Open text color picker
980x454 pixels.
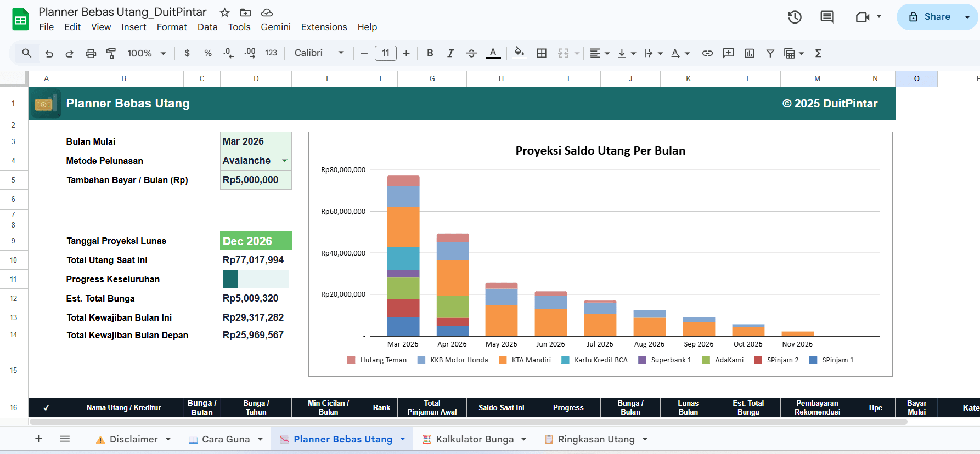pyautogui.click(x=493, y=53)
